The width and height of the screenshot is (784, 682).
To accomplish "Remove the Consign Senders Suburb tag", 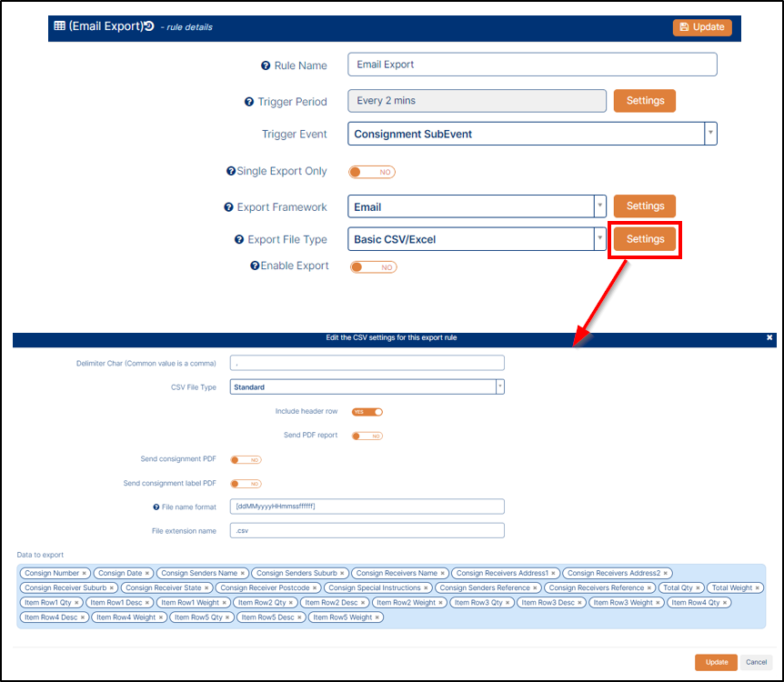I will [342, 574].
